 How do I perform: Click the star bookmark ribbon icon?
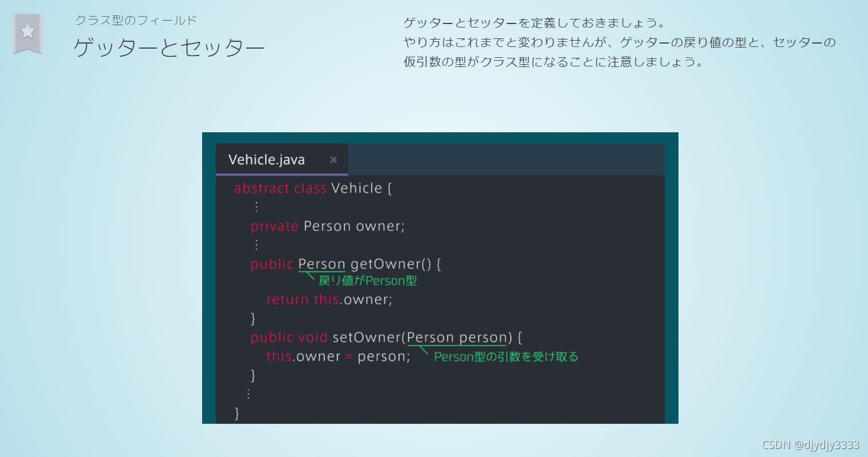click(27, 34)
